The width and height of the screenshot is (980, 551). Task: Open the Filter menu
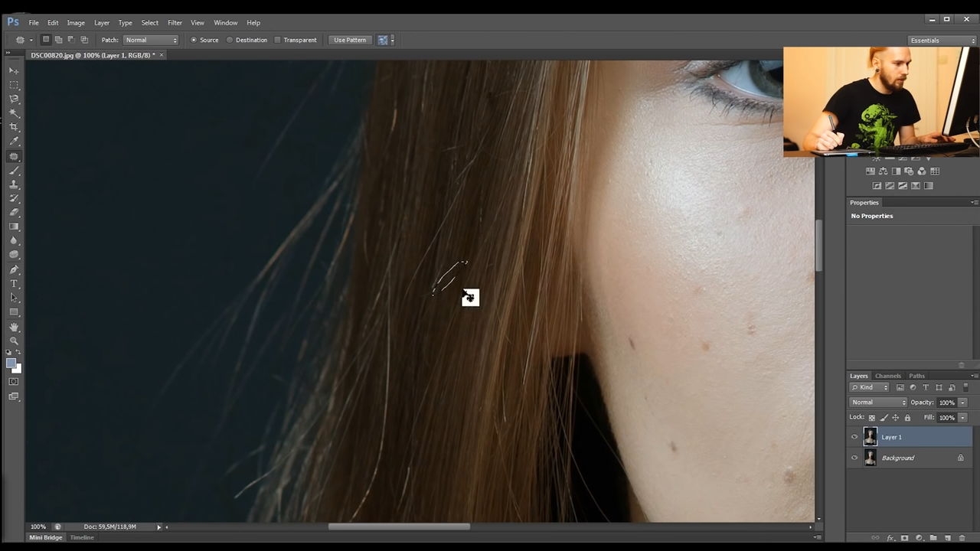(x=175, y=23)
